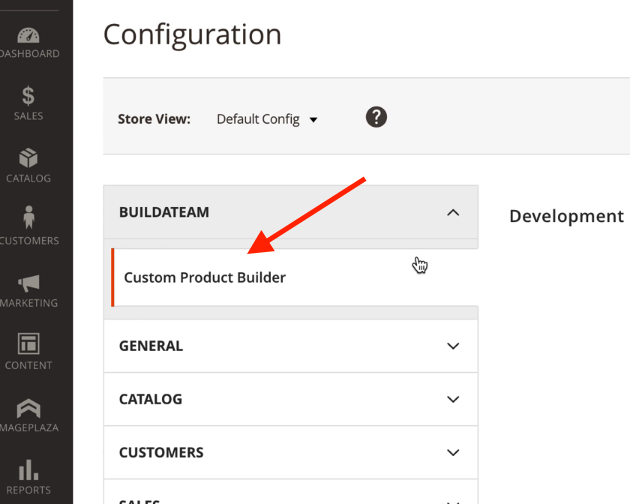Select the Reports bar chart icon
Screen dimensions: 630x504
(x=29, y=470)
